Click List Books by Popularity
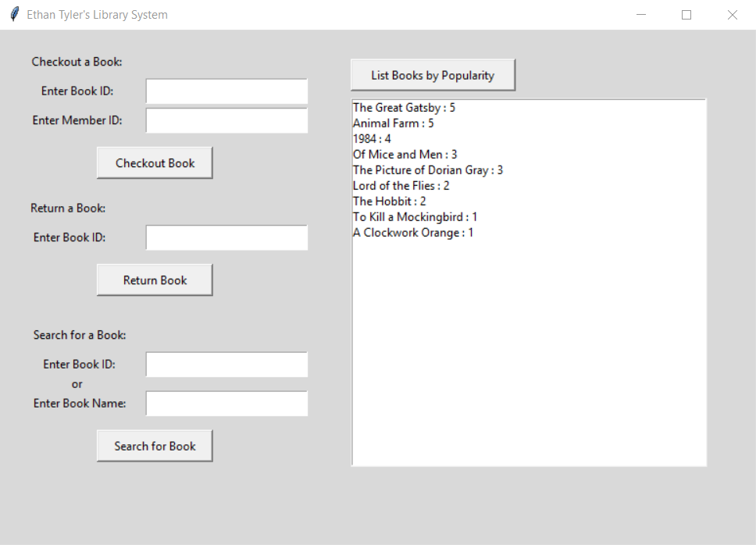This screenshot has height=545, width=756. 433,75
